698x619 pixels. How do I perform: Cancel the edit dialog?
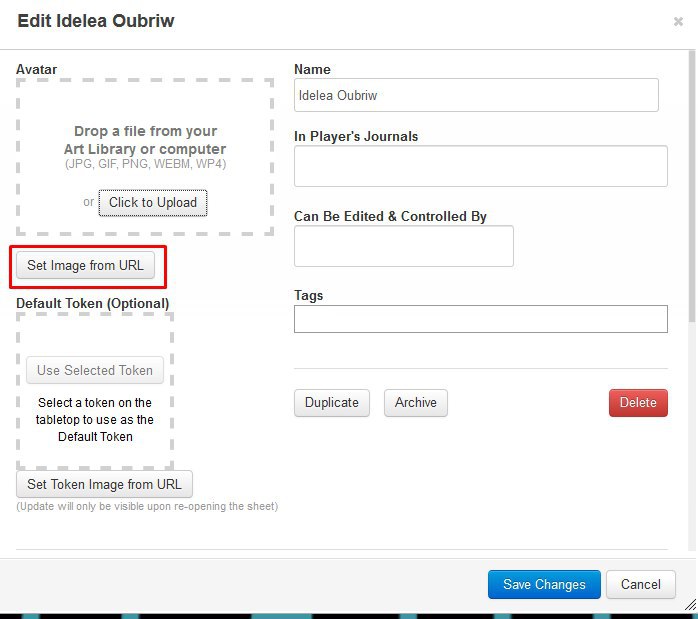point(641,584)
